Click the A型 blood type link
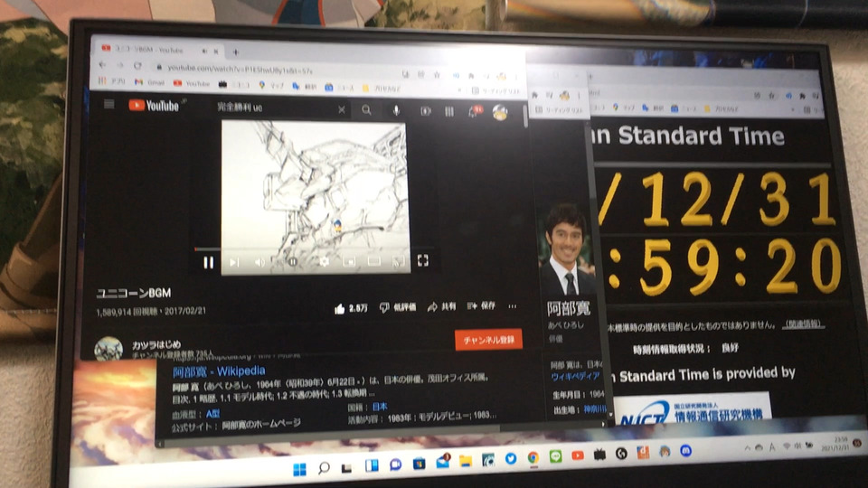 pos(213,413)
